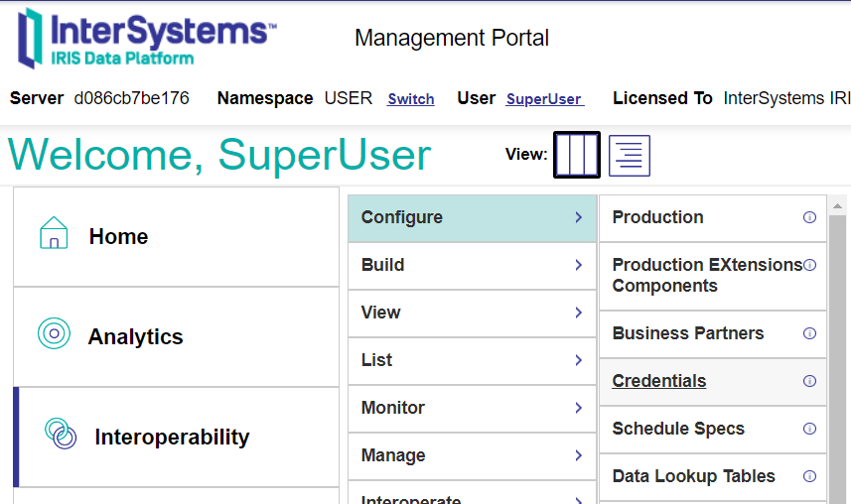The width and height of the screenshot is (851, 504).
Task: Open the List menu item
Action: click(x=377, y=360)
